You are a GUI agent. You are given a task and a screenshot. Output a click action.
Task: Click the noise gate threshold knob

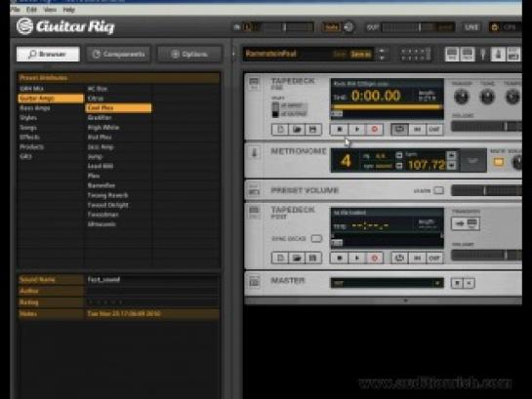pos(348,27)
